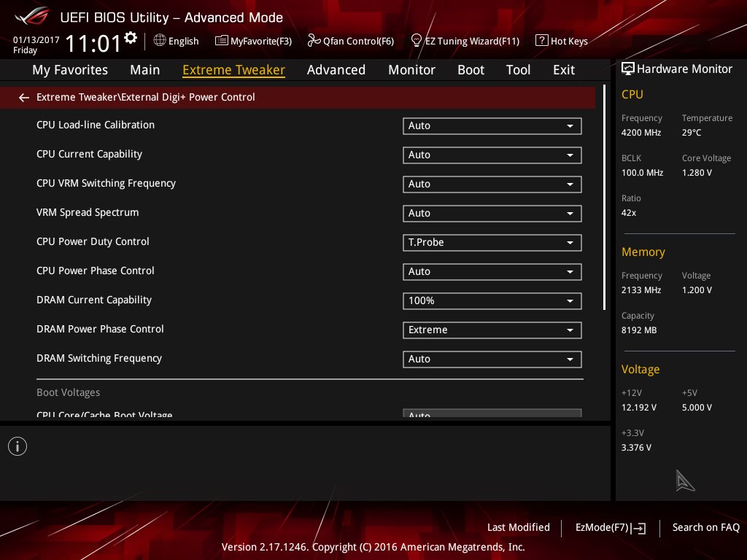This screenshot has height=560, width=747.
Task: Open CPU Power Phase Control dropdown
Action: pyautogui.click(x=492, y=271)
